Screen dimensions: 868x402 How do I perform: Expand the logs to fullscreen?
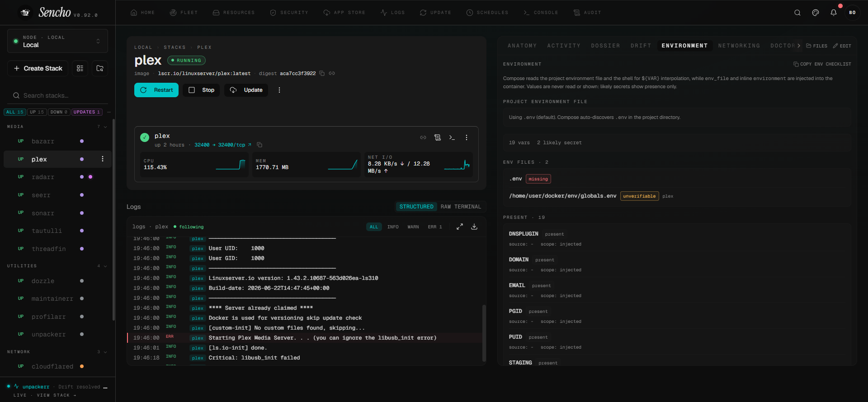[x=460, y=227]
